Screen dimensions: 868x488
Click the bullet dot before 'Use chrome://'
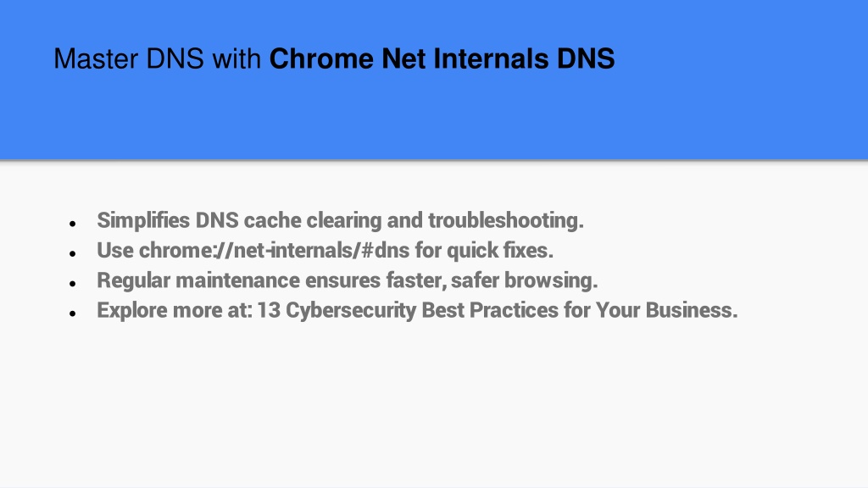tap(73, 253)
